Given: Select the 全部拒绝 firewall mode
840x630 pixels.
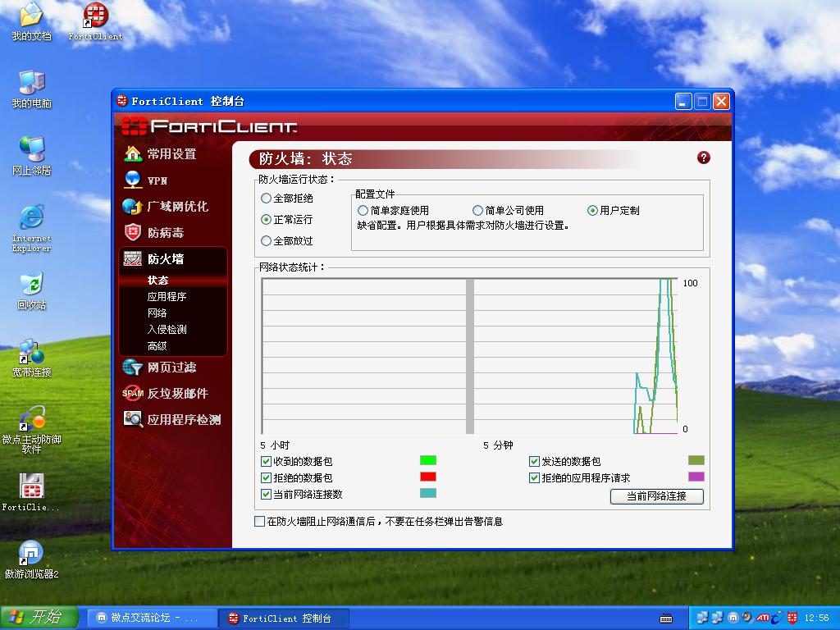Looking at the screenshot, I should (x=266, y=199).
